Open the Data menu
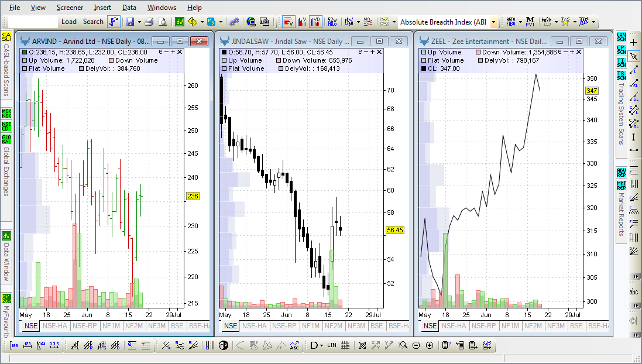This screenshot has height=364, width=642. 129,8
